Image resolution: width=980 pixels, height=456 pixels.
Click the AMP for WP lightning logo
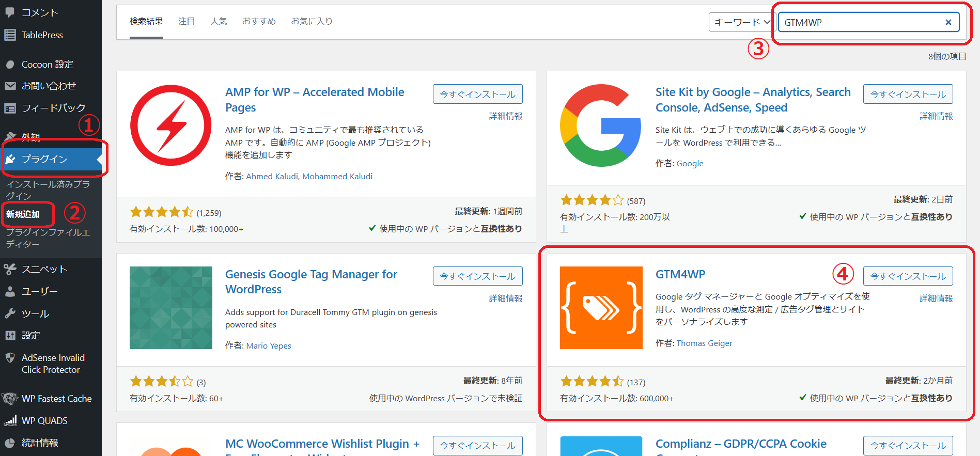171,125
